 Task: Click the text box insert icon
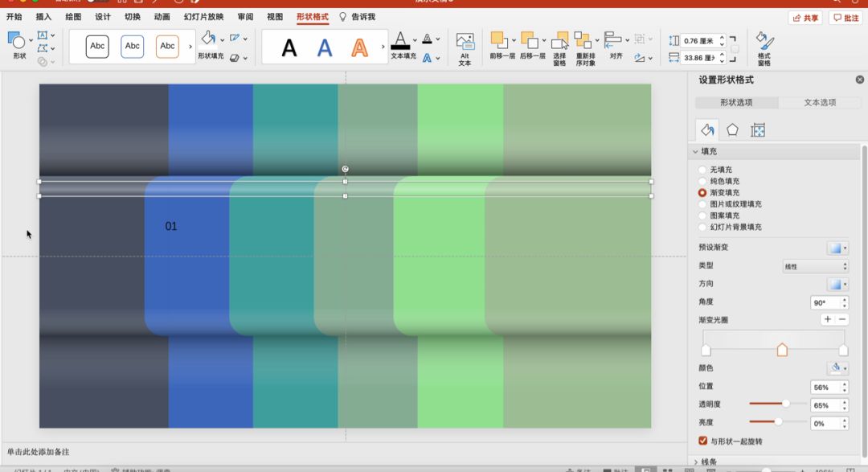pos(42,35)
